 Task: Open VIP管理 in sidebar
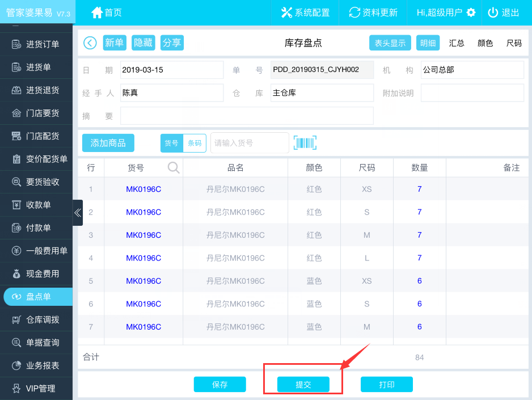[36, 389]
